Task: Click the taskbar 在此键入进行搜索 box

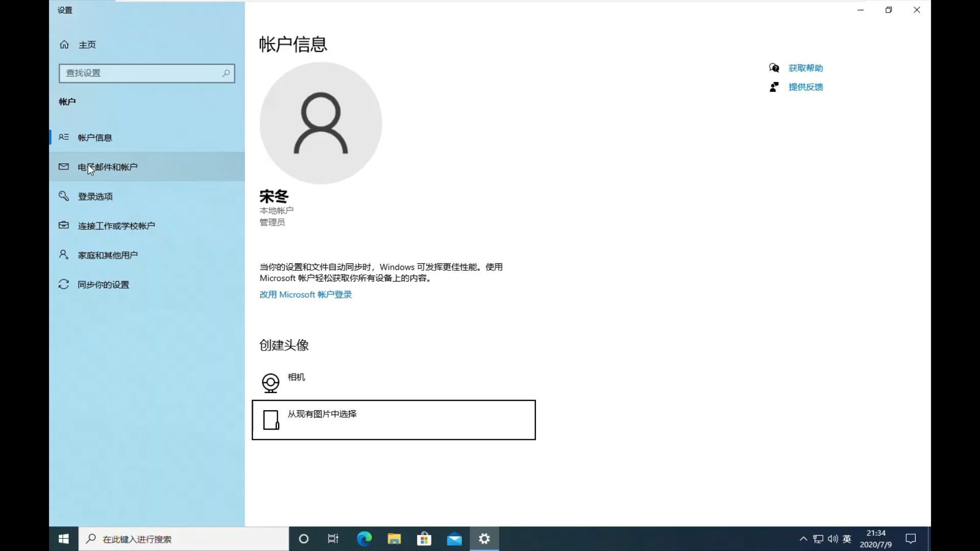Action: click(184, 539)
